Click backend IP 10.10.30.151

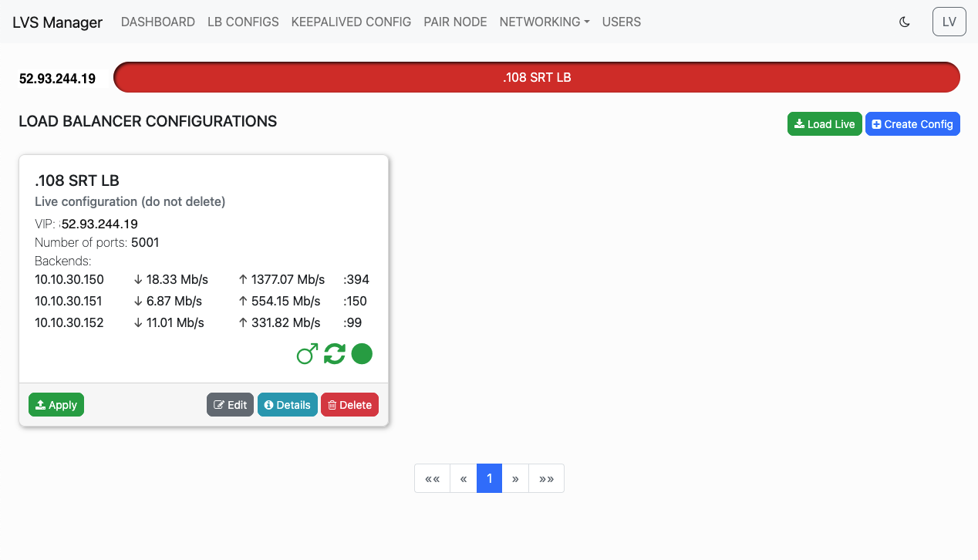pos(69,301)
